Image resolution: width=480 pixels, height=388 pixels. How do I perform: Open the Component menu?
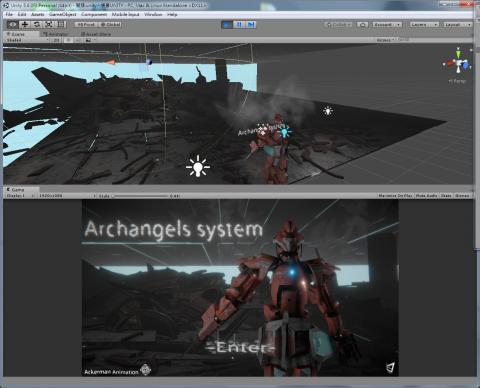click(x=94, y=14)
